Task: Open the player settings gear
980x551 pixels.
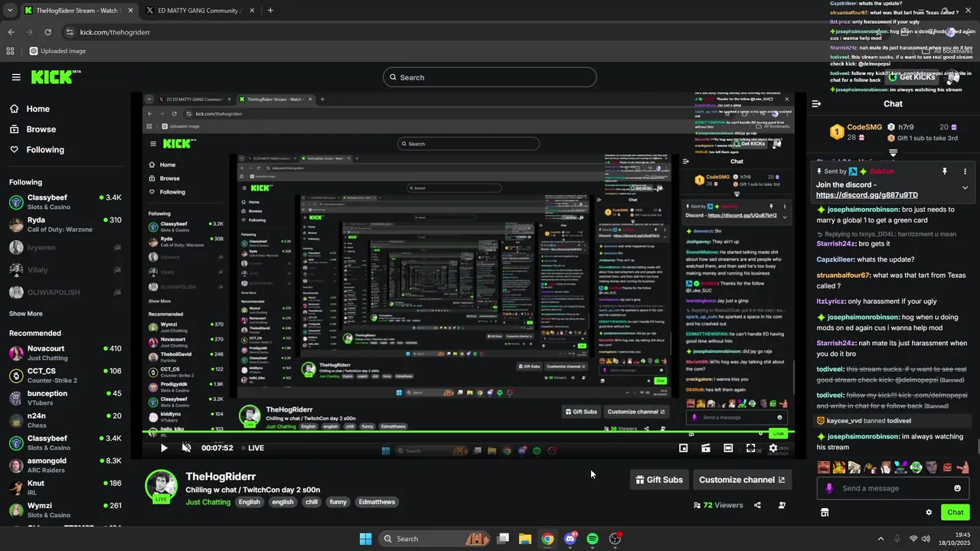Action: tap(773, 448)
